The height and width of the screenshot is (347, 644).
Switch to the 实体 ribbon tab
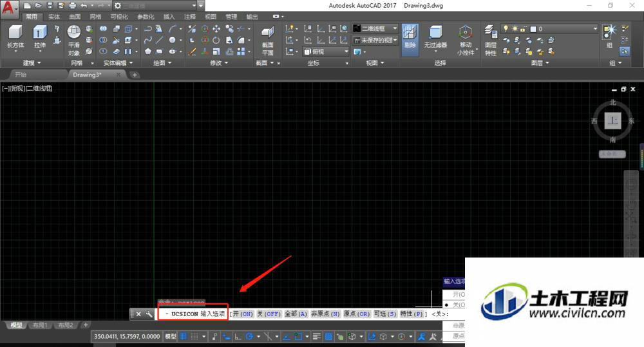pos(54,17)
